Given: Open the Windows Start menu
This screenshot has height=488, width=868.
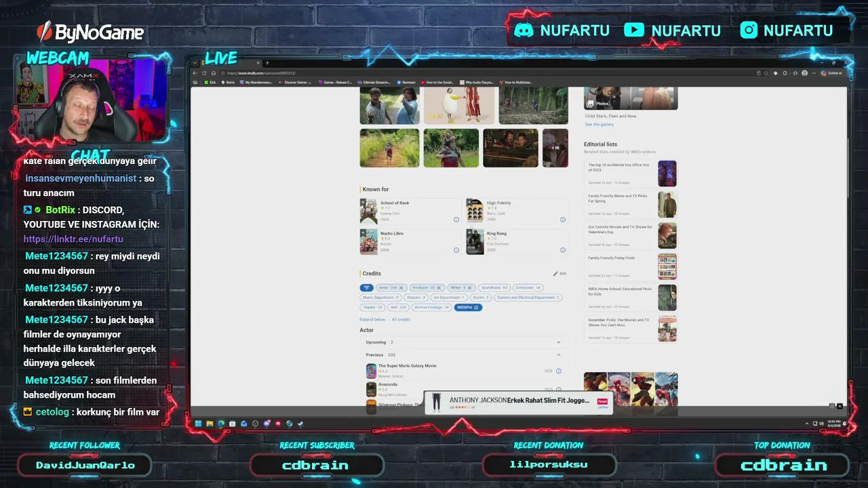Looking at the screenshot, I should tap(198, 424).
